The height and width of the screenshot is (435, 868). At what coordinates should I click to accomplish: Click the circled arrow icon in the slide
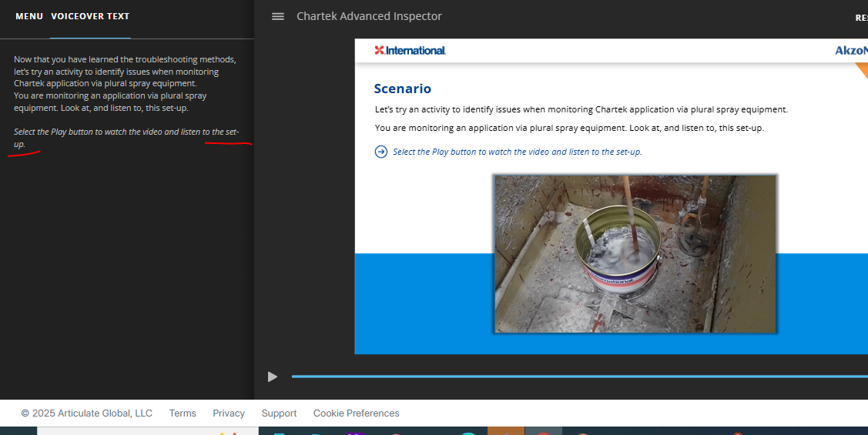[x=380, y=152]
